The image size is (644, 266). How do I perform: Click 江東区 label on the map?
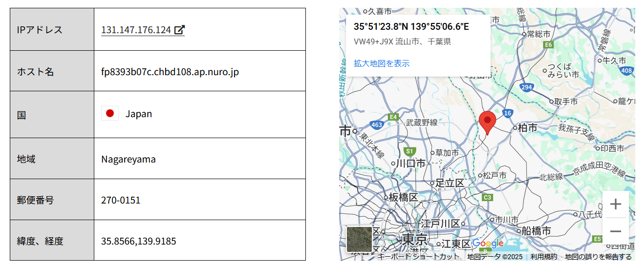click(x=456, y=244)
